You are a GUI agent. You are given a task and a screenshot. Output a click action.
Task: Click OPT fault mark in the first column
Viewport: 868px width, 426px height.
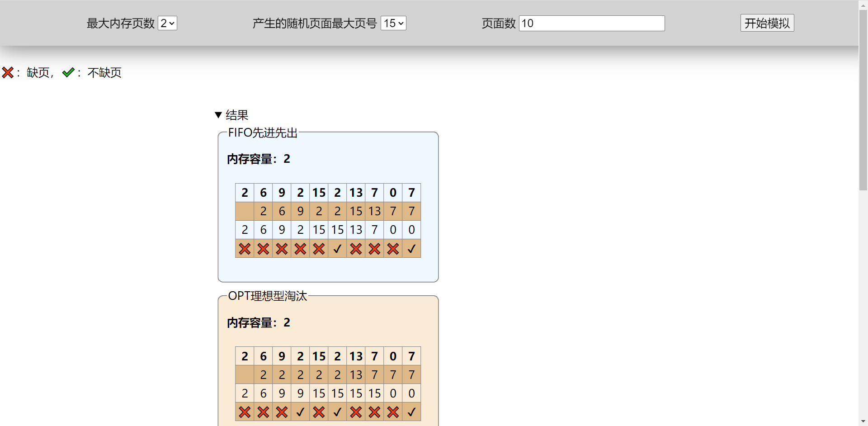245,412
